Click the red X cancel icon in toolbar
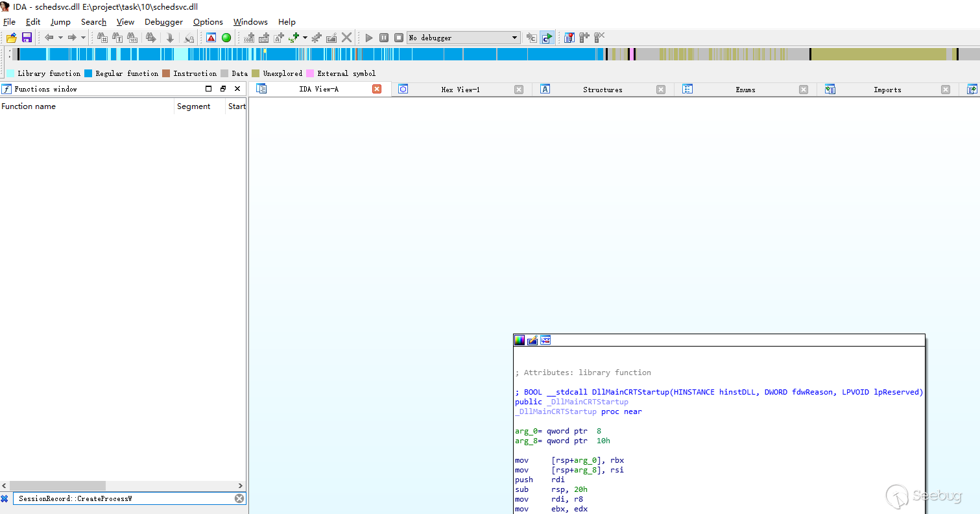Viewport: 980px width, 514px height. coord(347,38)
